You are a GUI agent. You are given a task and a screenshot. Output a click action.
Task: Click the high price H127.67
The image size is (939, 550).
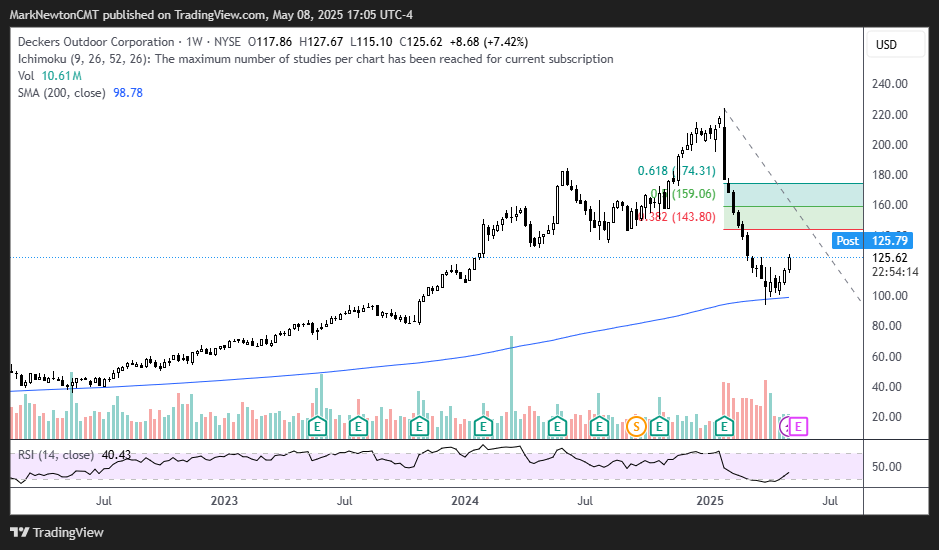tap(321, 42)
